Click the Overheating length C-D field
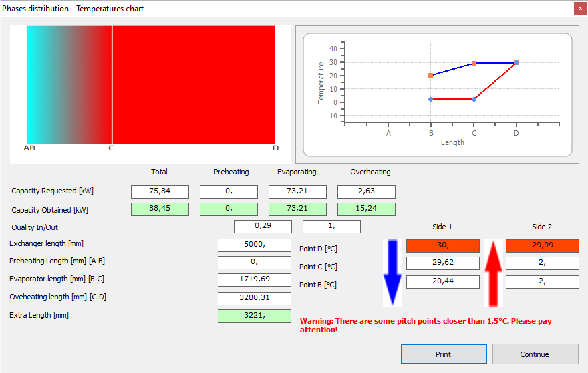This screenshot has height=373, width=588. click(x=254, y=299)
